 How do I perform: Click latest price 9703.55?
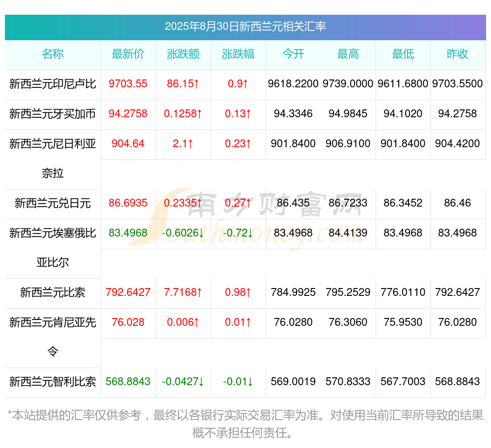click(x=128, y=83)
